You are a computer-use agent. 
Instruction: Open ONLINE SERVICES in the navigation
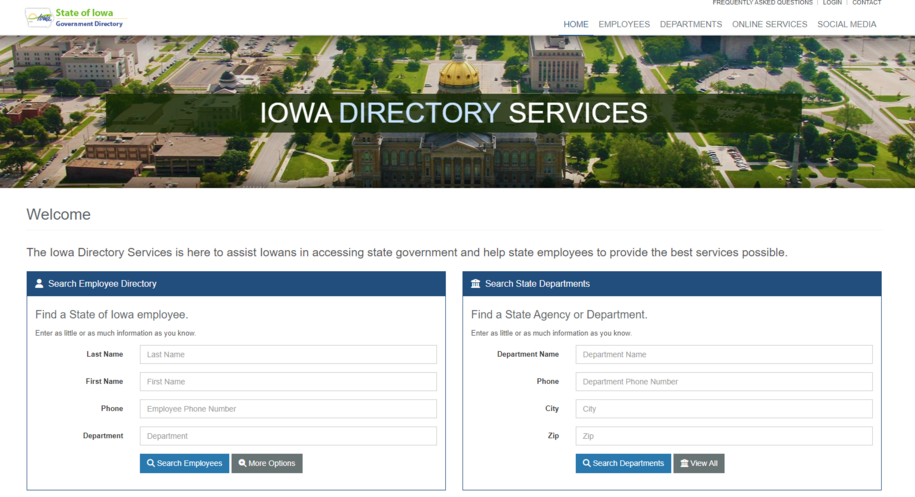coord(769,24)
